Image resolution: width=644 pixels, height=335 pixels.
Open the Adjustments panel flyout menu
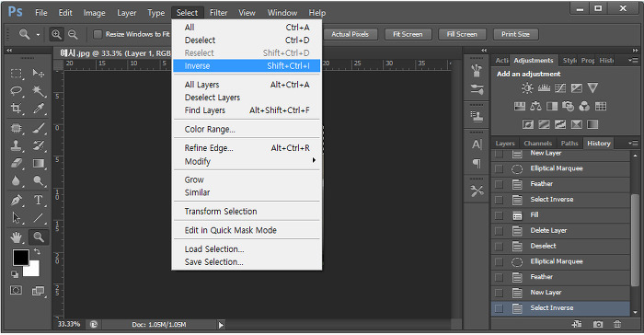point(633,60)
